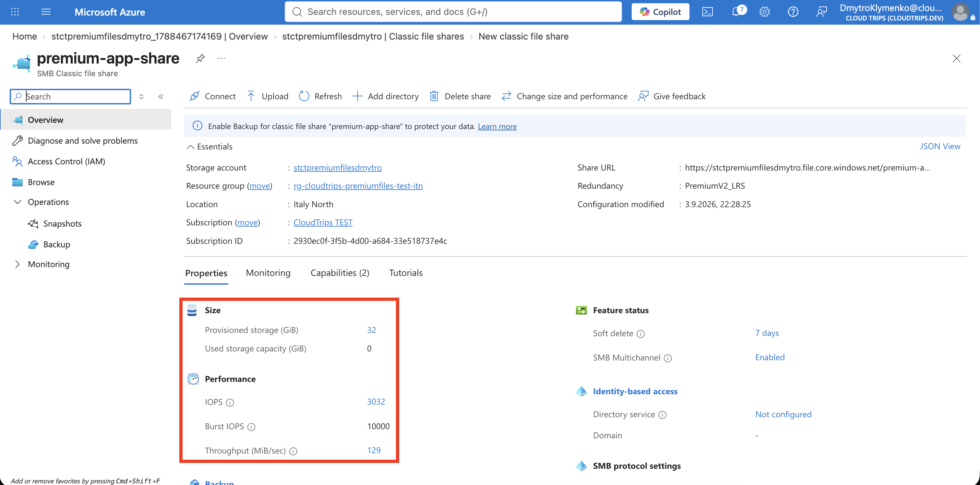Show info tooltip for IOPS
The height and width of the screenshot is (485, 980).
[230, 403]
